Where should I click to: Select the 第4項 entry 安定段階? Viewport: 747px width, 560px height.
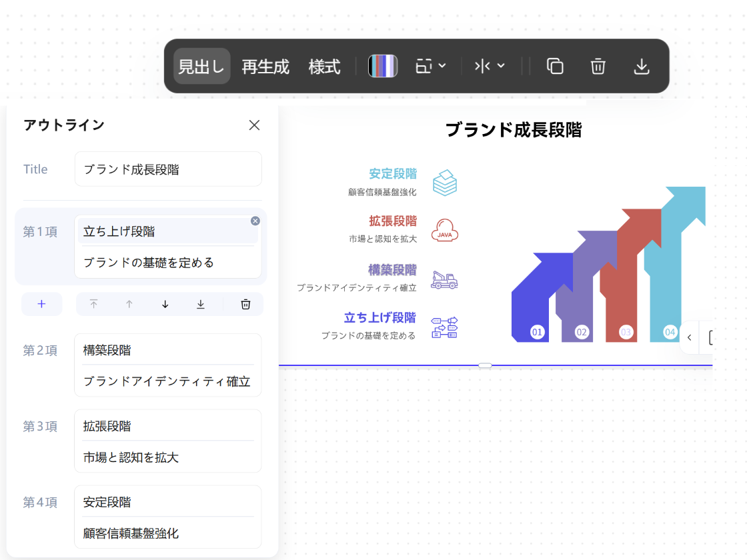point(167,501)
